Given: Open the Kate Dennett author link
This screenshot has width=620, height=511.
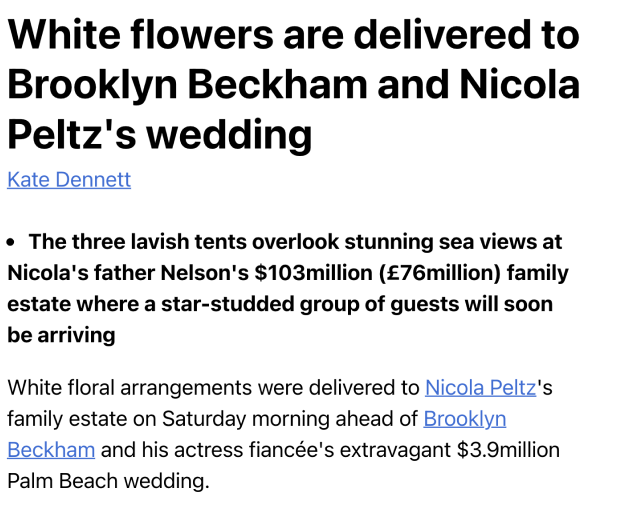Looking at the screenshot, I should [x=69, y=180].
